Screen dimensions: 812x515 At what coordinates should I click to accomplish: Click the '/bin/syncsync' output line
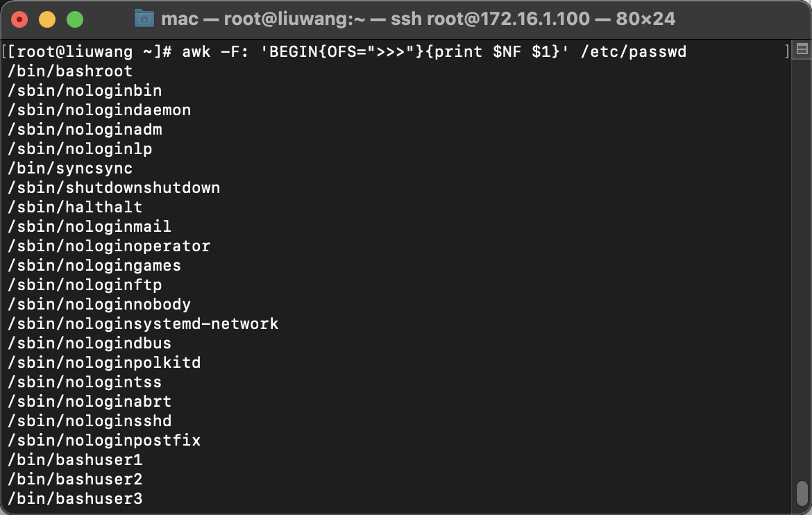pyautogui.click(x=70, y=169)
